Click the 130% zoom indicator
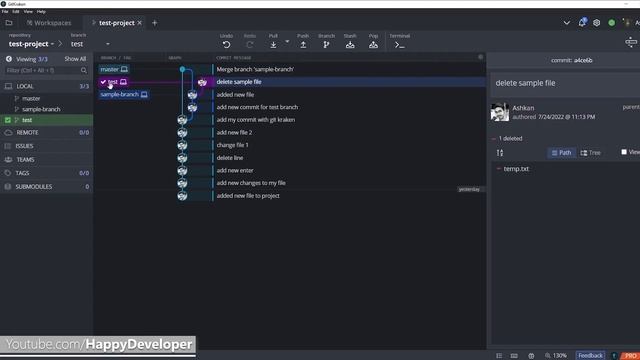Viewport: 640px width, 360px height. click(x=556, y=356)
